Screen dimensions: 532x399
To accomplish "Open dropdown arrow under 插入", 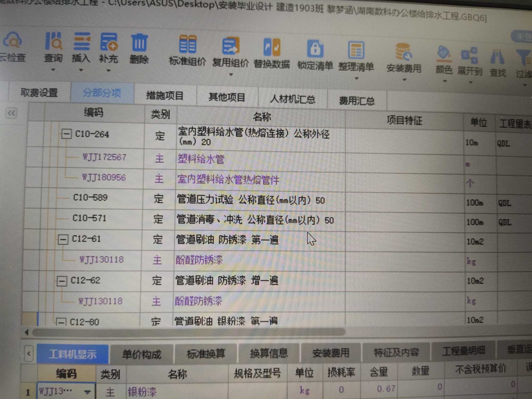I will click(81, 70).
